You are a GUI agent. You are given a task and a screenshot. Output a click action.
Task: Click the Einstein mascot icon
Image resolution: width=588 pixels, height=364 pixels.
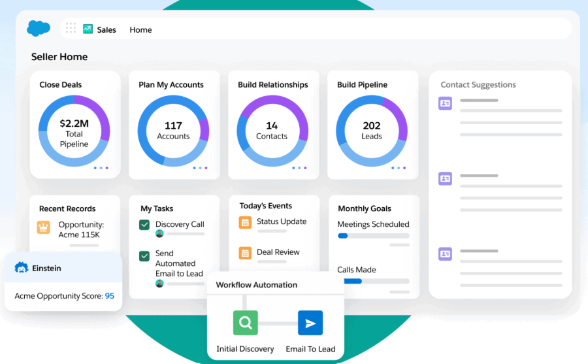[22, 267]
